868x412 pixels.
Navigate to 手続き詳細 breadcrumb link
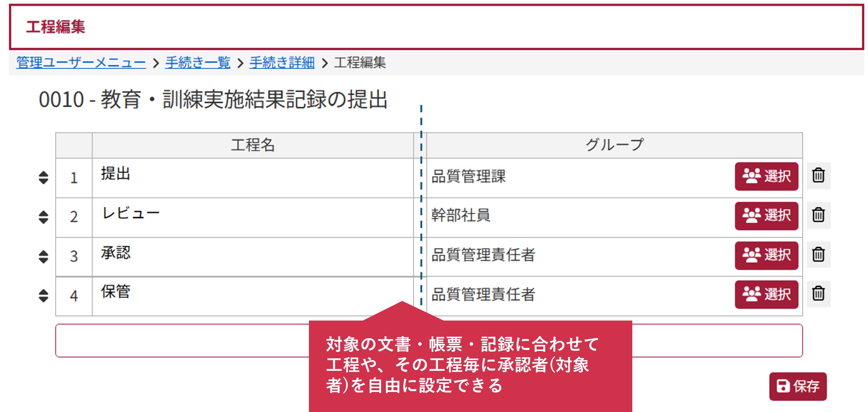(282, 63)
